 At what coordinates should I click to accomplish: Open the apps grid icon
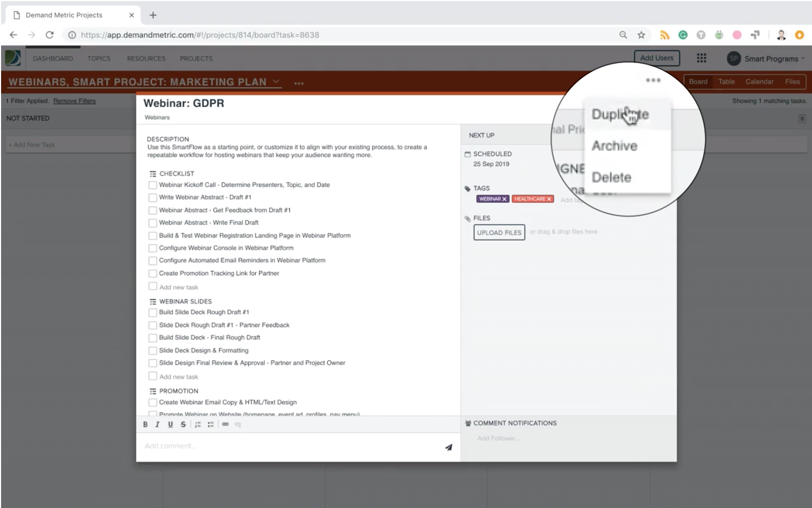[701, 58]
